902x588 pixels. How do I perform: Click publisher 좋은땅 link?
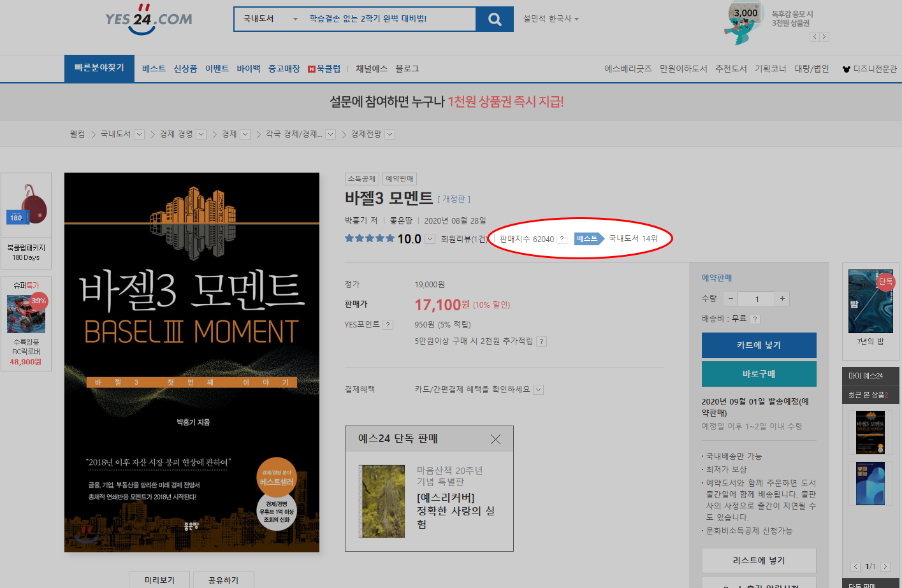click(401, 220)
